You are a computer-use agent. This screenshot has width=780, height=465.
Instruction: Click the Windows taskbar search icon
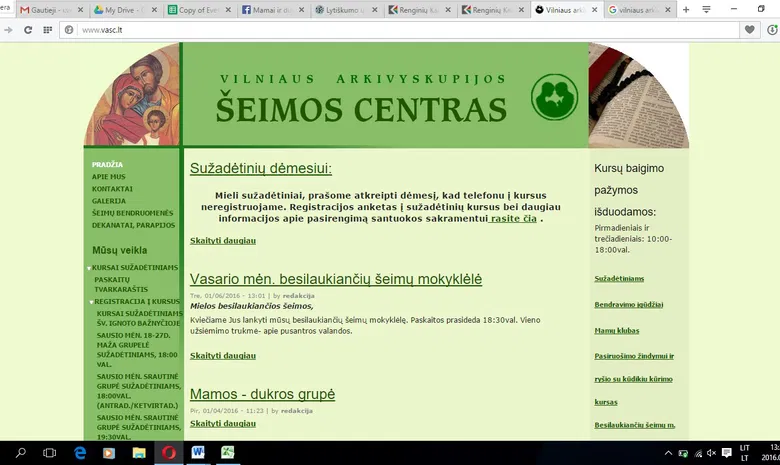(21, 453)
